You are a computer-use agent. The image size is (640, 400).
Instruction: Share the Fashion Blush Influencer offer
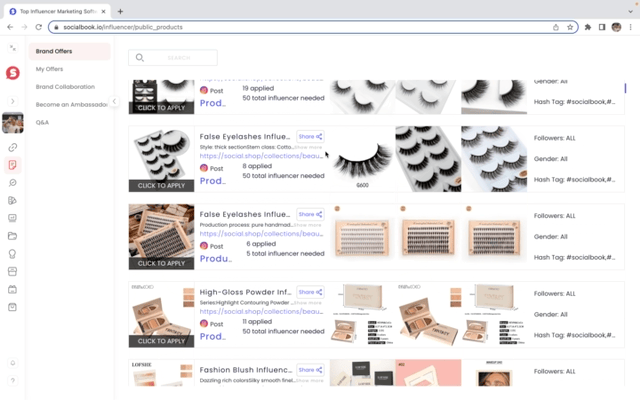tap(310, 370)
